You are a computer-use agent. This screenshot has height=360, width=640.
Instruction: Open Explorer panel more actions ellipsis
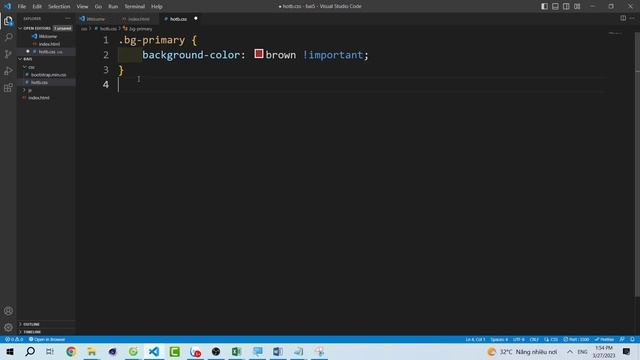tap(68, 18)
